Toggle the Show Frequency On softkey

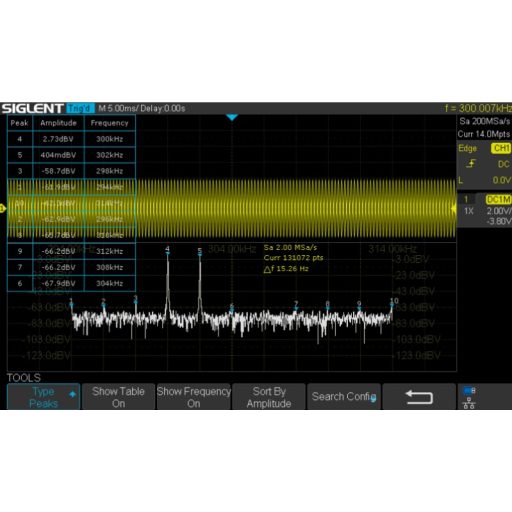click(x=194, y=397)
